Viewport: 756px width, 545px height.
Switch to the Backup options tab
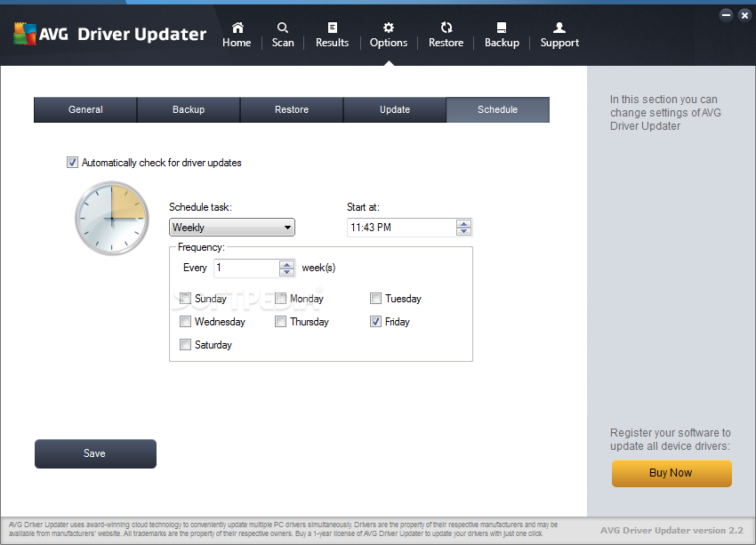pyautogui.click(x=189, y=110)
